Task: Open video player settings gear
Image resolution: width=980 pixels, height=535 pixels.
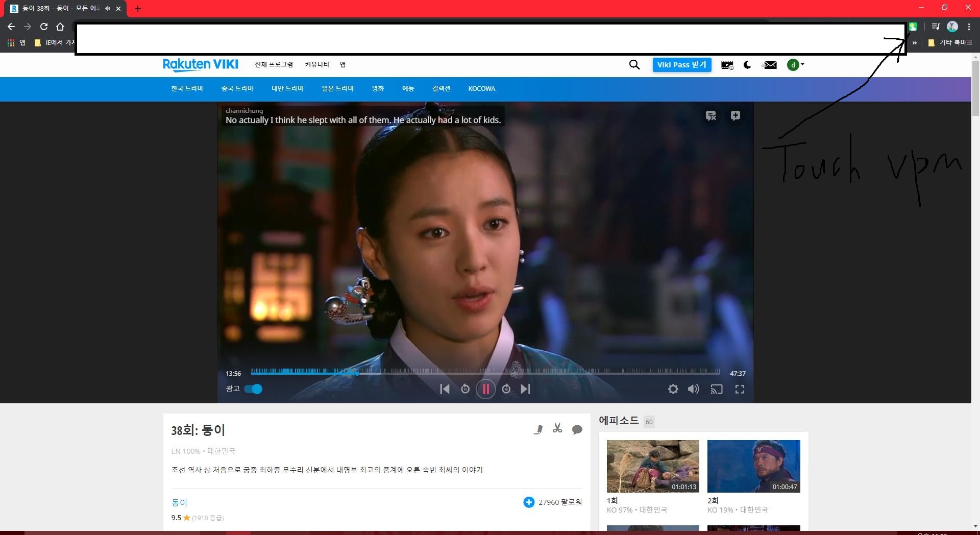Action: pyautogui.click(x=673, y=389)
